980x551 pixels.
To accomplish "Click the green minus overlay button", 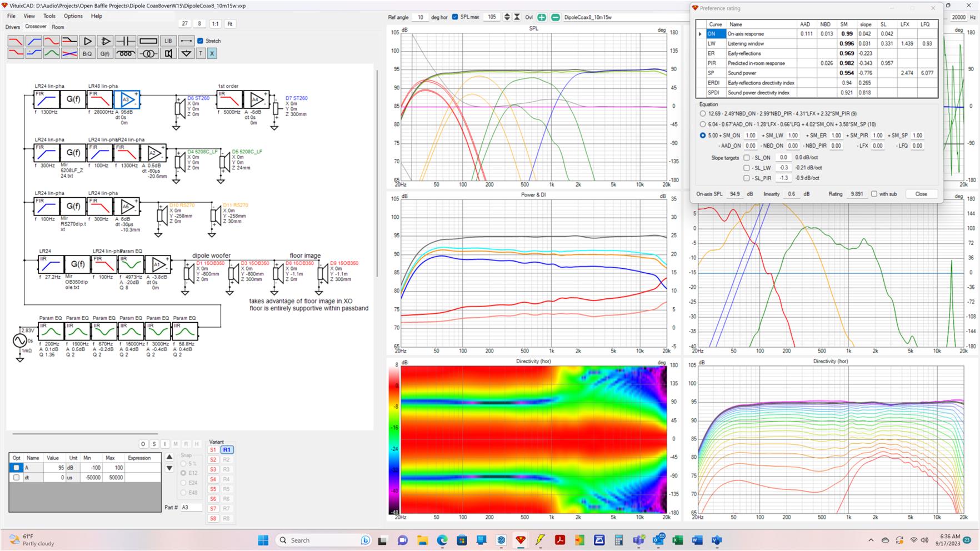I will (x=555, y=17).
